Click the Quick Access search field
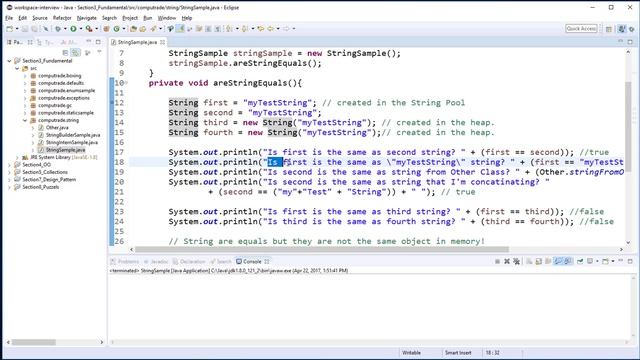The height and width of the screenshot is (360, 640). (x=582, y=29)
